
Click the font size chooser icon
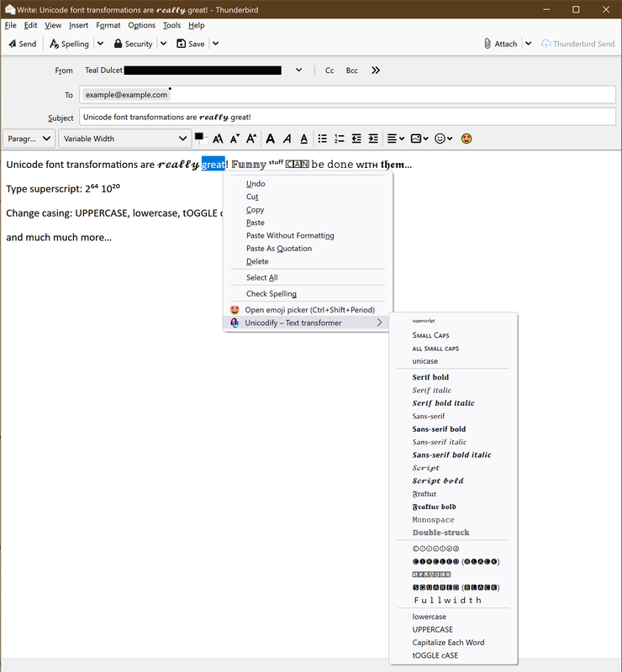tap(218, 139)
